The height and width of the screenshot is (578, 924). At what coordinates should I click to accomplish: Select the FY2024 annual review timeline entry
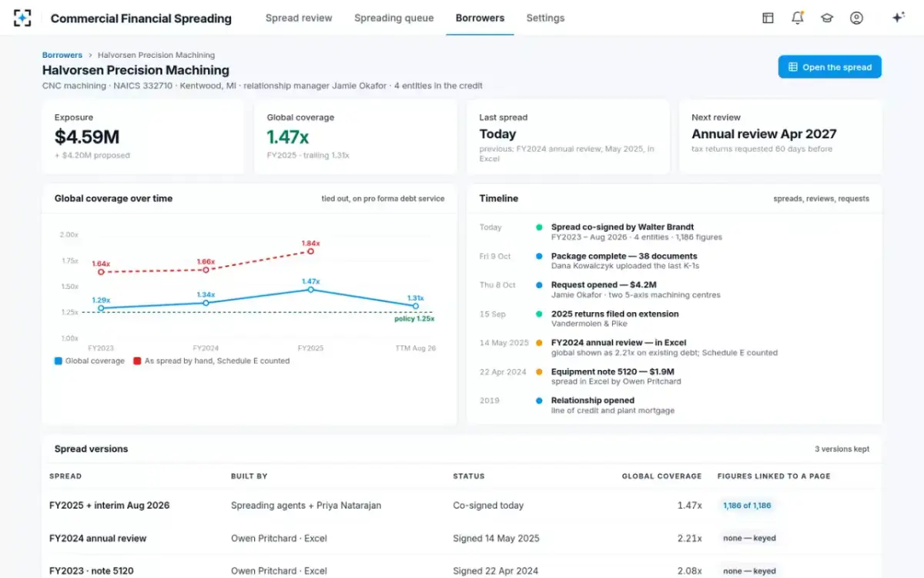click(665, 348)
